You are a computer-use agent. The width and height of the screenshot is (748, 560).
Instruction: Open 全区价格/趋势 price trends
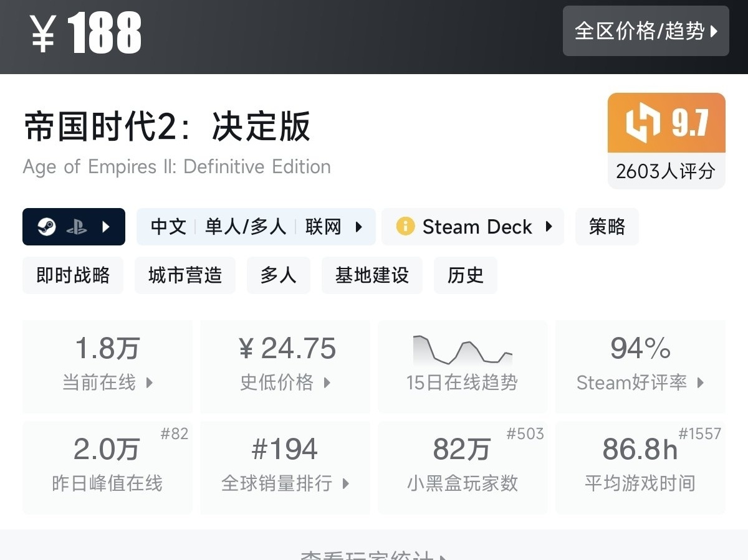[646, 31]
